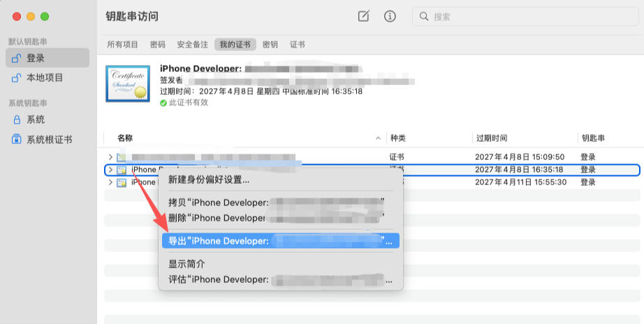This screenshot has height=324, width=644.
Task: Choose 导出 "iPhone Developer" from context menu
Action: point(281,241)
